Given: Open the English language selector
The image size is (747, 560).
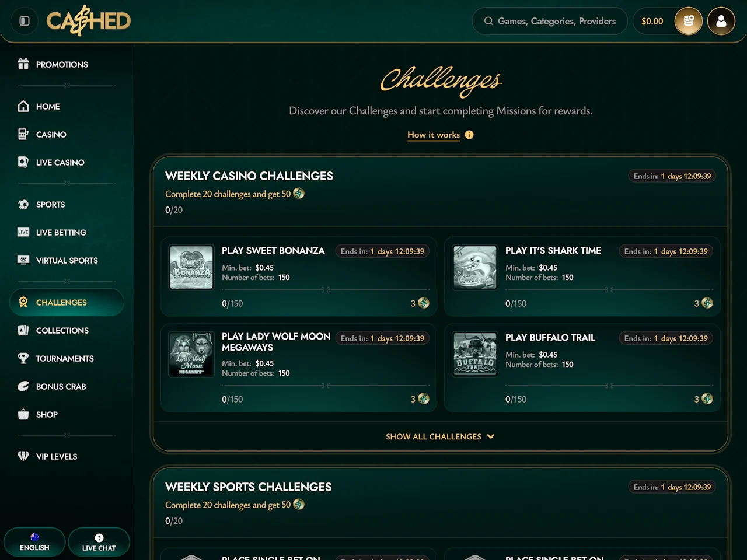Looking at the screenshot, I should (34, 542).
